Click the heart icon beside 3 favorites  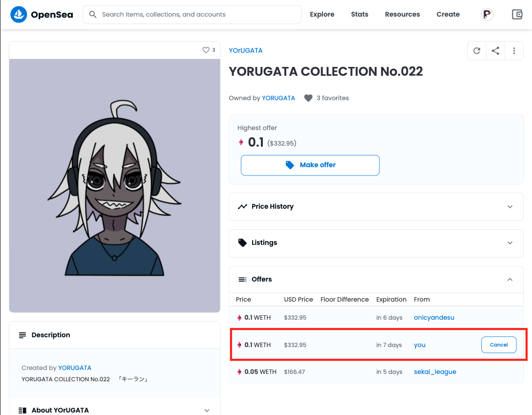308,98
